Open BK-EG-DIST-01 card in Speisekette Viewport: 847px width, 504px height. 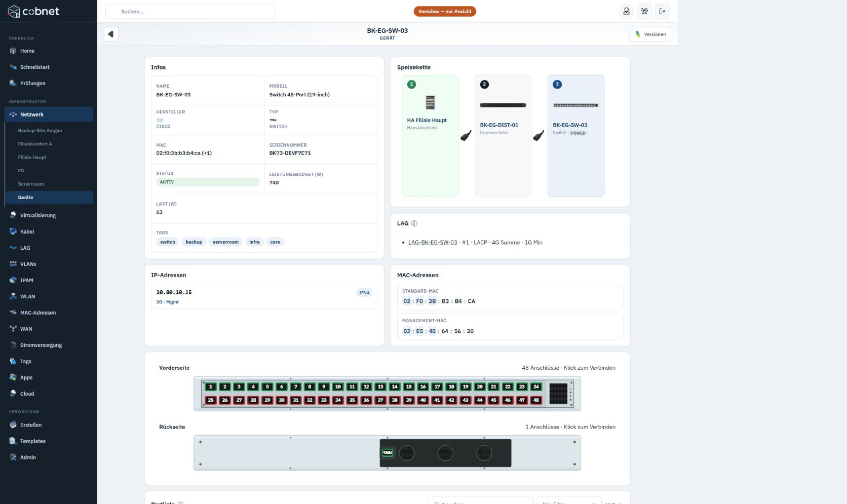click(x=503, y=136)
